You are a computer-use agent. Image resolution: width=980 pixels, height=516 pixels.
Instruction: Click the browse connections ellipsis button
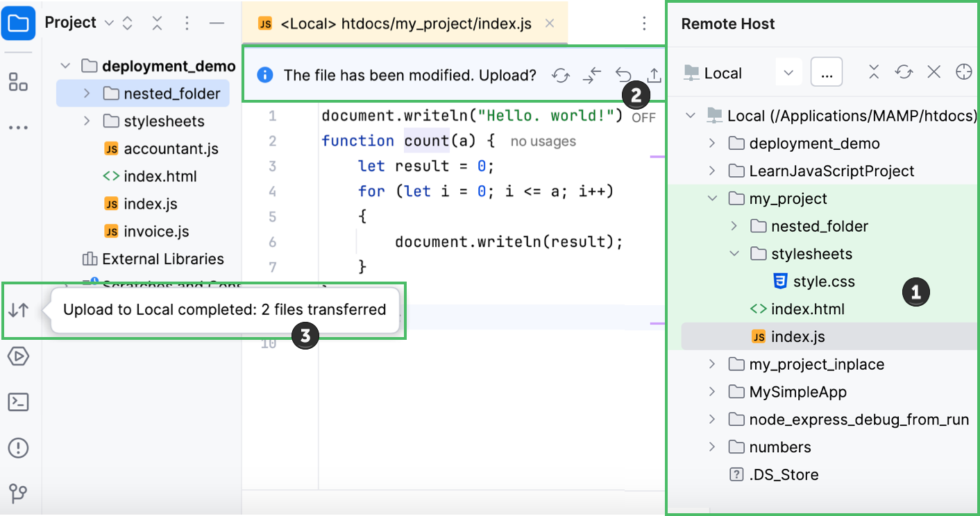[x=826, y=71]
